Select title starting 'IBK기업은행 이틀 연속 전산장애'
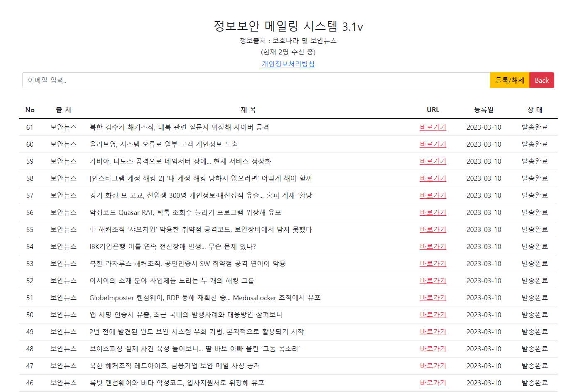Screen dimensions: 583x392 tap(172, 247)
